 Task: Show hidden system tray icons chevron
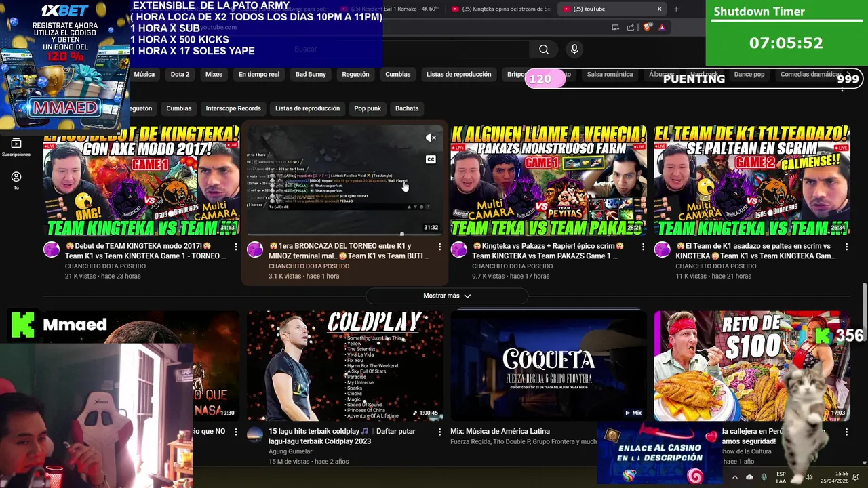(x=734, y=477)
